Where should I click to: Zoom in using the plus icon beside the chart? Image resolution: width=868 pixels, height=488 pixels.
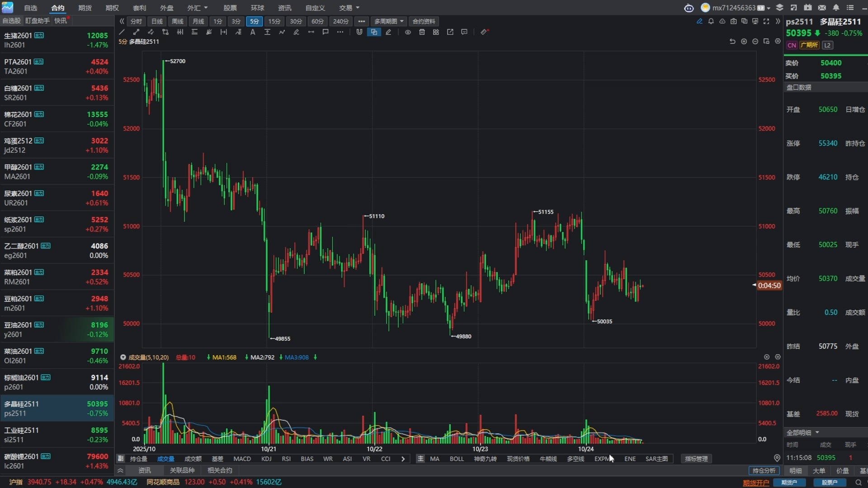coord(744,42)
